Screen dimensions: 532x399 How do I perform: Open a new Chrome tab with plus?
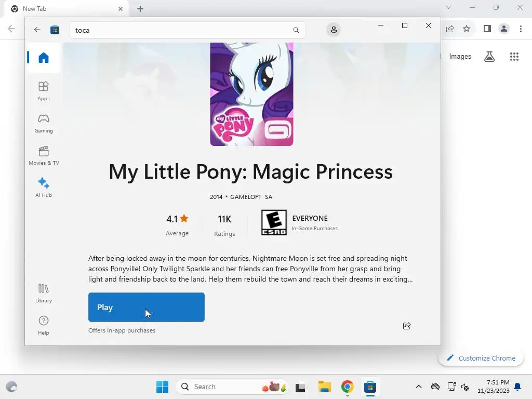coord(140,9)
